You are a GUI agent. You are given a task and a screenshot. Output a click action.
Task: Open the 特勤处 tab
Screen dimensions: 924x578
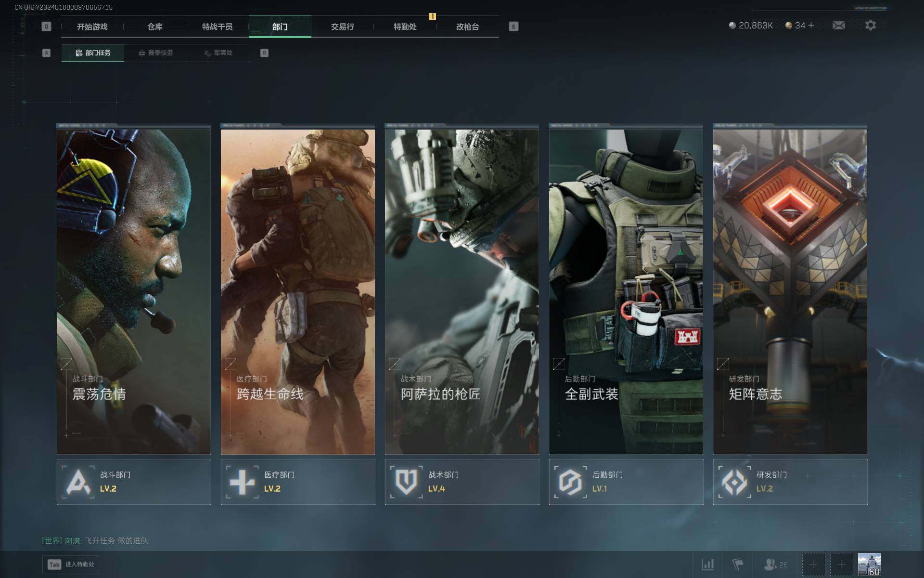(405, 27)
